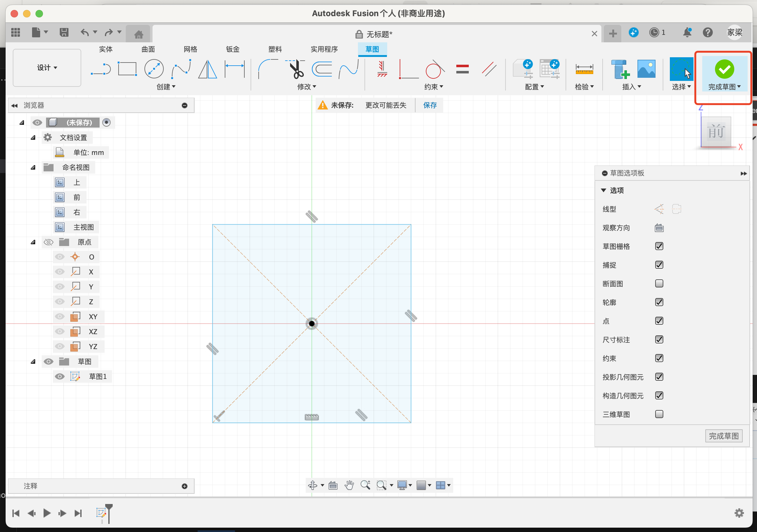The height and width of the screenshot is (532, 757).
Task: Expand the 约束 dropdown menu
Action: [x=434, y=87]
